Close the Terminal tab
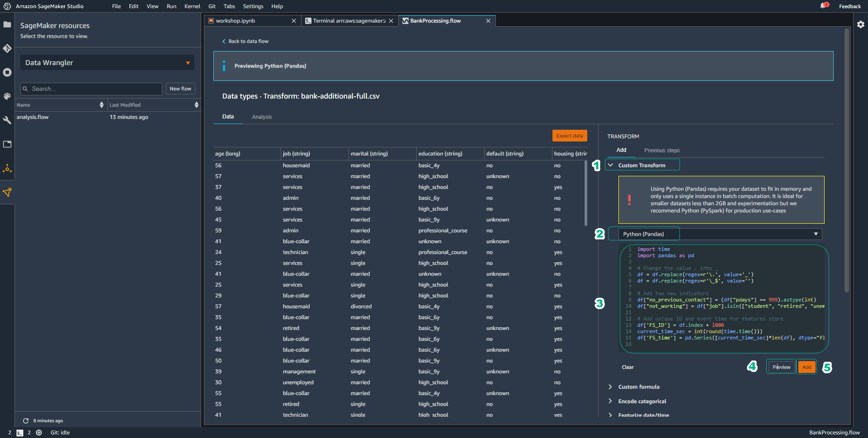This screenshot has width=868, height=438. [x=391, y=21]
